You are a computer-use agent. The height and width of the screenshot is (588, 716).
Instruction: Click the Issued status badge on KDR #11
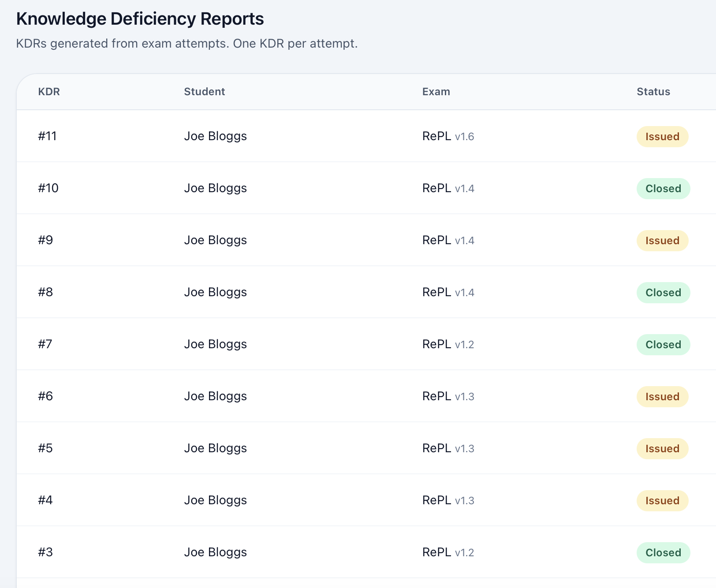662,136
